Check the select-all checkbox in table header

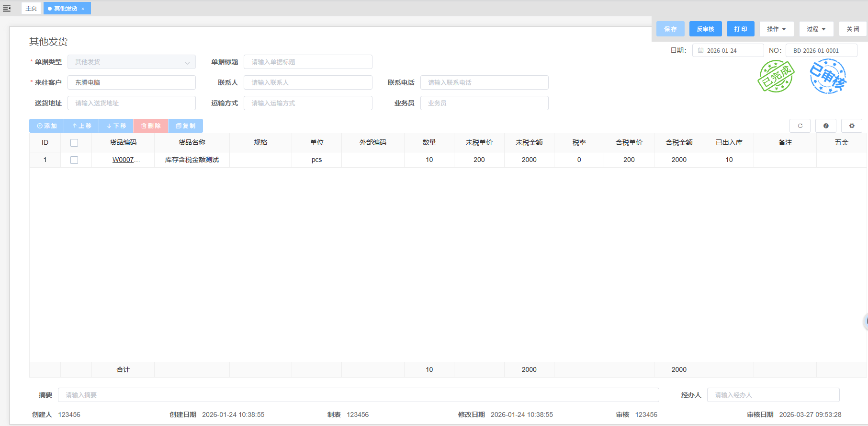74,143
